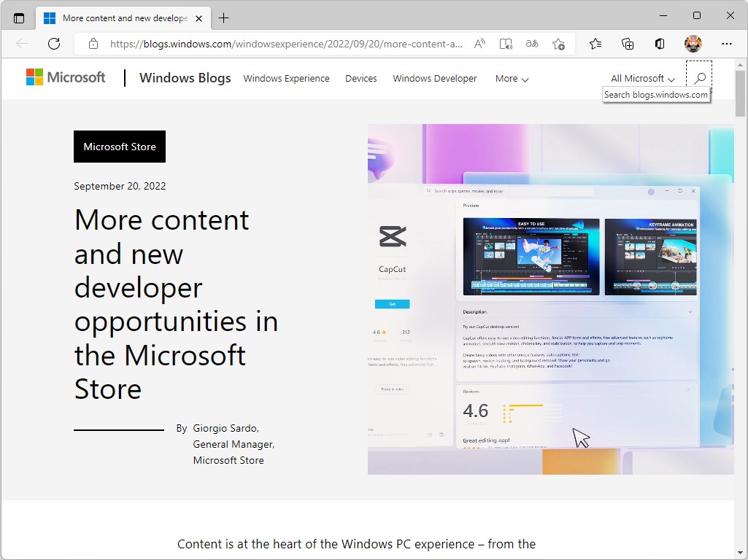748x560 pixels.
Task: Go to Windows Blogs home link
Action: point(185,78)
